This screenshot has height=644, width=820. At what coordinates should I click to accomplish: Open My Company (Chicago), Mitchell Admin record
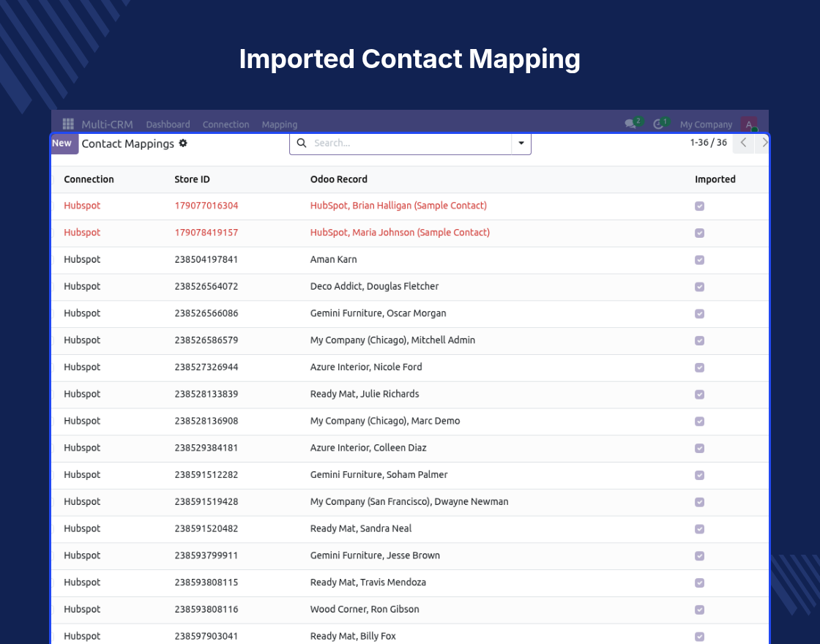point(392,340)
